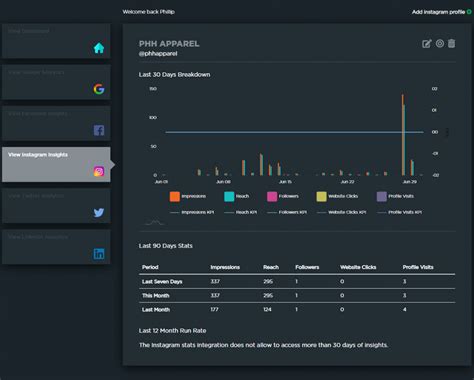Image resolution: width=474 pixels, height=380 pixels.
Task: Toggle Impressions series via the orange swatch
Action: [x=175, y=196]
